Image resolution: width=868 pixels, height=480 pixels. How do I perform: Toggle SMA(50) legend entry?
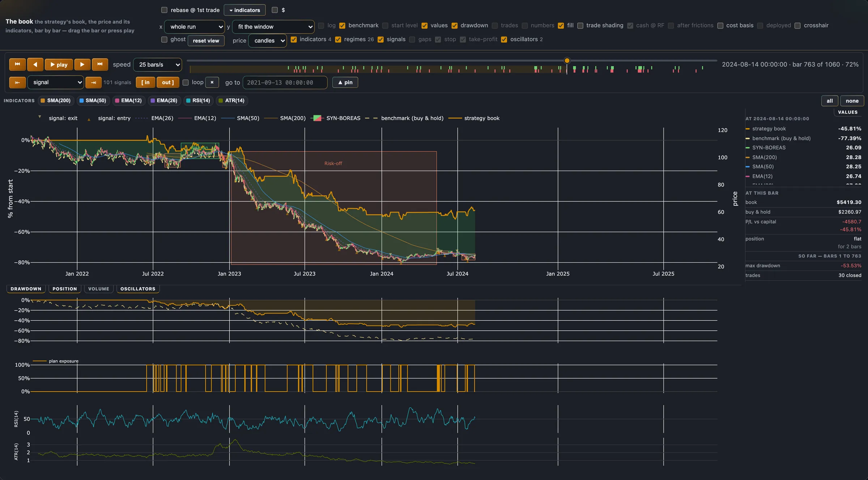point(240,118)
